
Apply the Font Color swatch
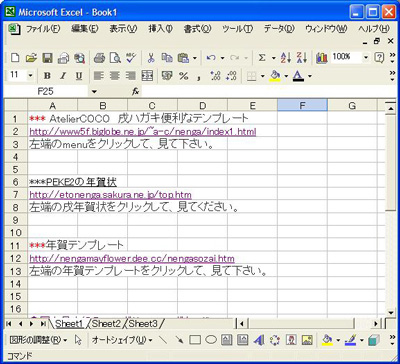299,76
